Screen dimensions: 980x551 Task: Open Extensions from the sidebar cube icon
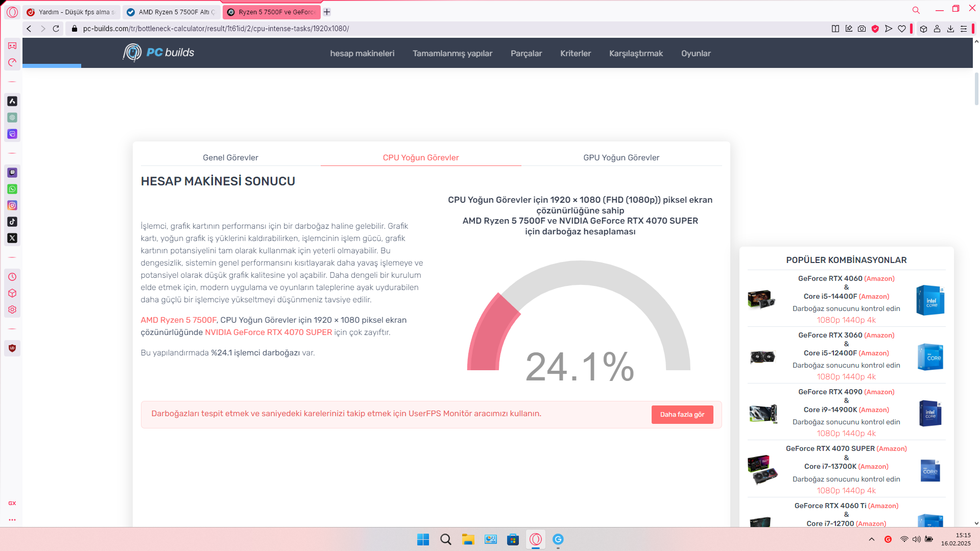coord(12,293)
